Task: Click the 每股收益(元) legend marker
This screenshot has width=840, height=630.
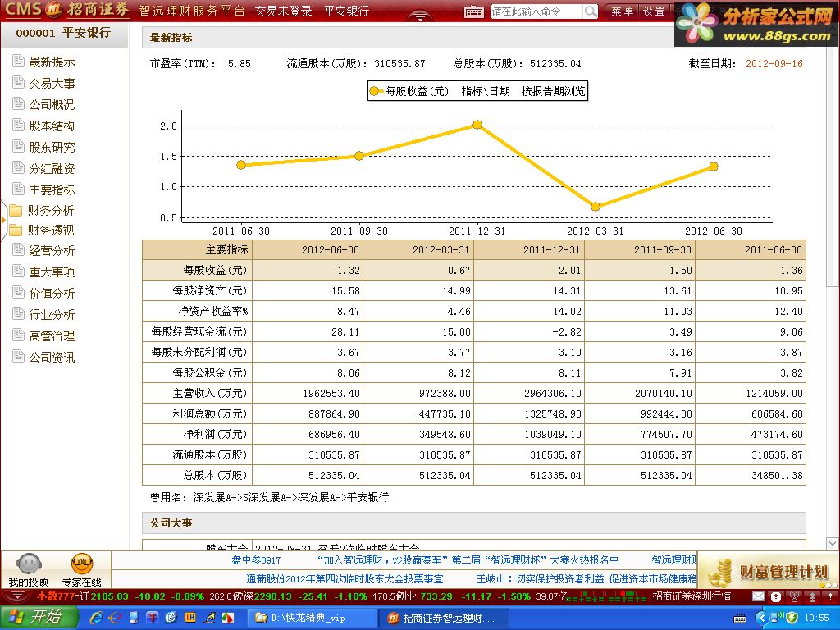Action: click(376, 91)
